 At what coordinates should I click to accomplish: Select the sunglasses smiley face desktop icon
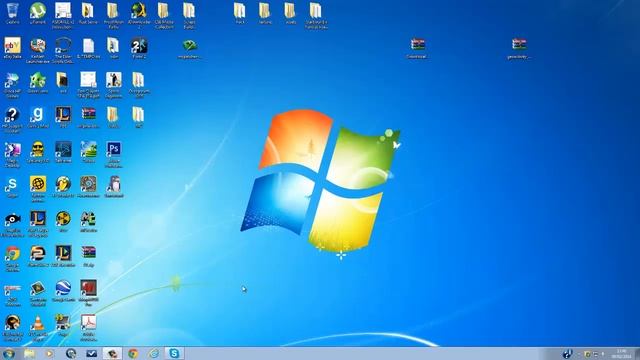[38, 150]
